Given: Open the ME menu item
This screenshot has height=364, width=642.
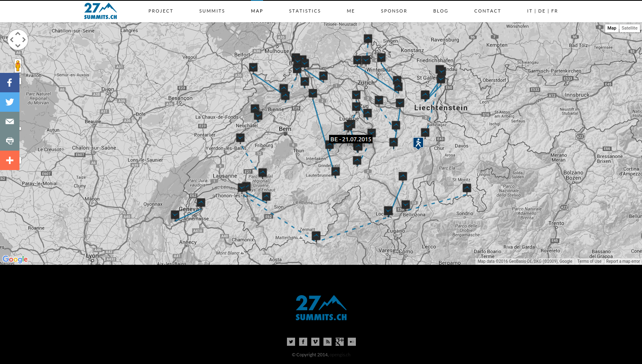Looking at the screenshot, I should (351, 11).
